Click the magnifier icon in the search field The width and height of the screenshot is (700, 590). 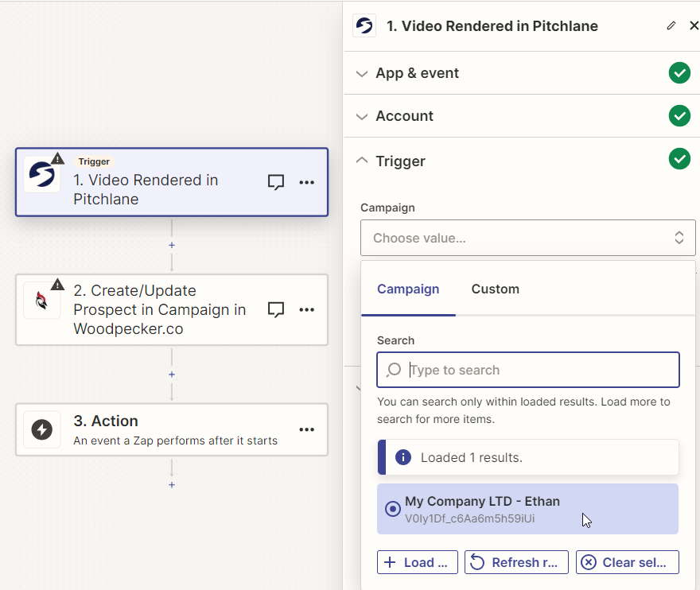pyautogui.click(x=394, y=370)
